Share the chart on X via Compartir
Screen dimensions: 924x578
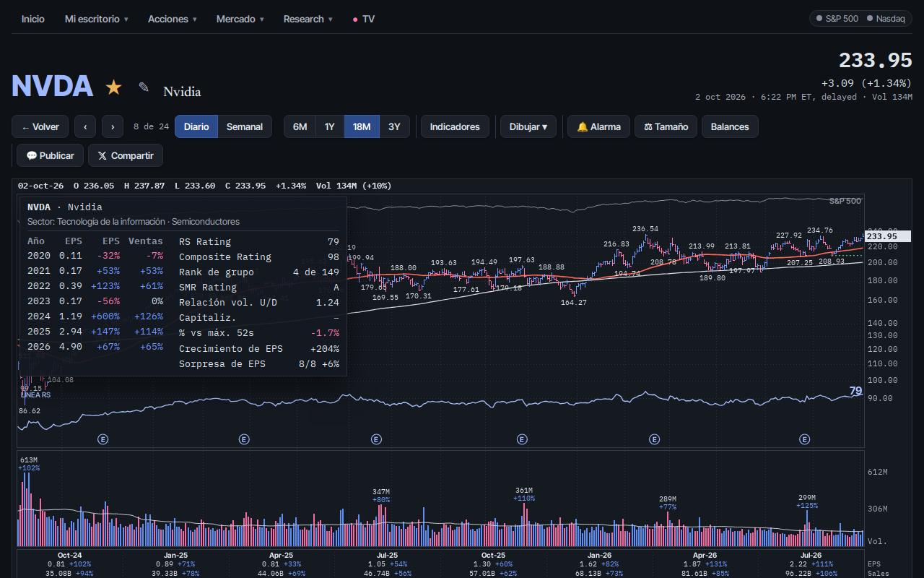126,155
